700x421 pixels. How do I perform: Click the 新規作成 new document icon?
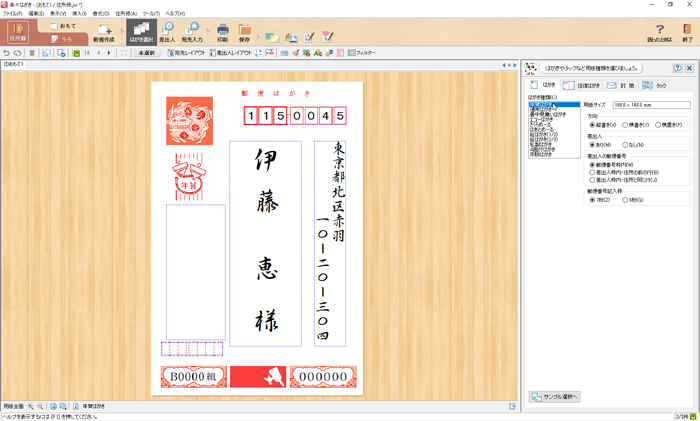pos(104,33)
